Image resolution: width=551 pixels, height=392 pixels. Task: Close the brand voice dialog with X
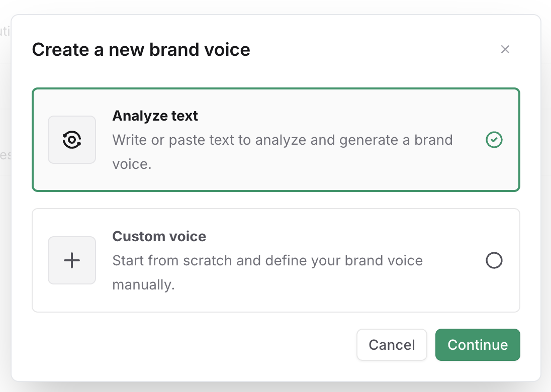click(x=505, y=49)
